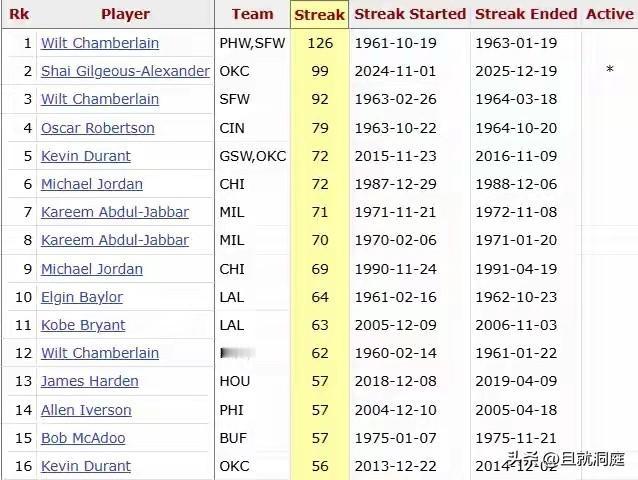The image size is (638, 480).
Task: Sort by the Team column header
Action: [252, 14]
